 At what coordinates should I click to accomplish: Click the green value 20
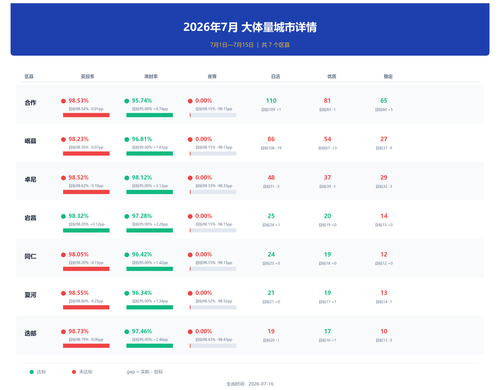(327, 216)
